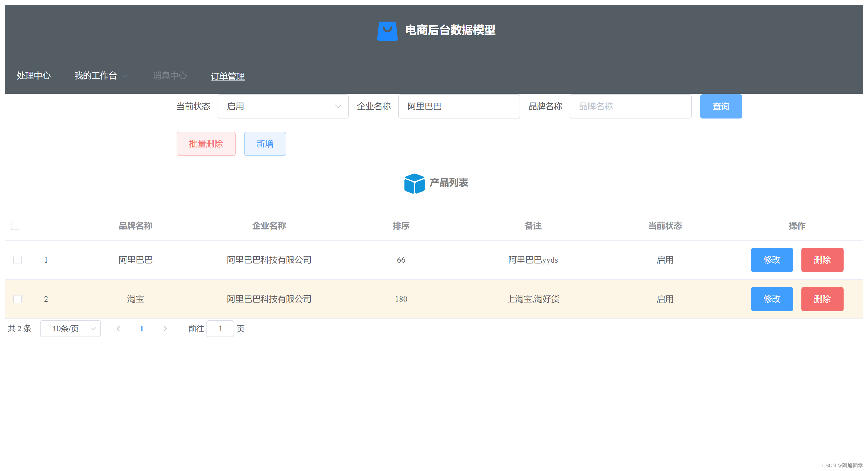
Task: Click 删除 for the 淘宝 row
Action: coord(822,299)
